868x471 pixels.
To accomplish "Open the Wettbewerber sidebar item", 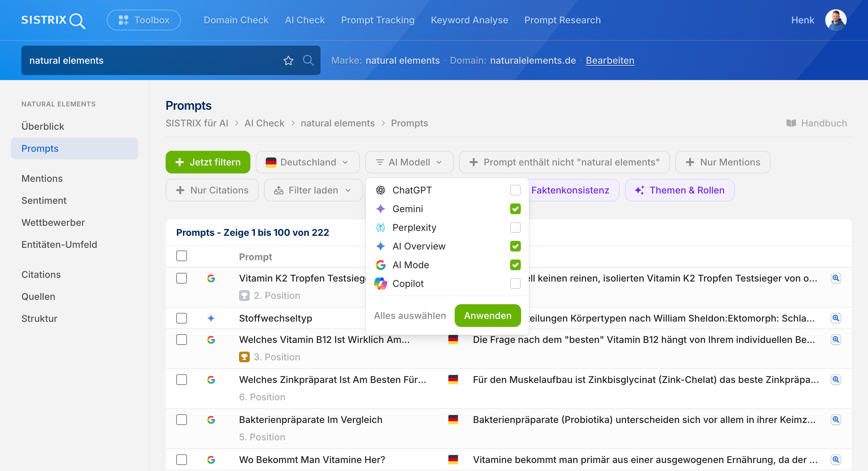I will point(53,222).
